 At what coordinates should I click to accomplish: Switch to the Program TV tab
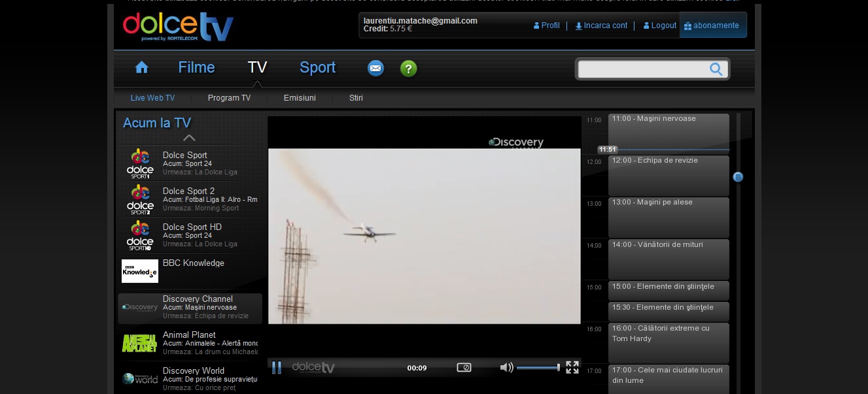tap(229, 97)
